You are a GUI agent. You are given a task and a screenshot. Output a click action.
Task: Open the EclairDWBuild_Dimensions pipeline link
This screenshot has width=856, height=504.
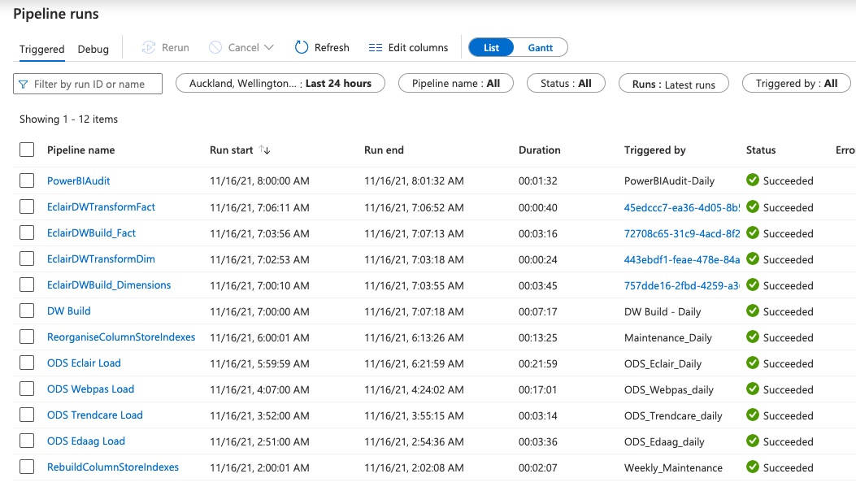click(x=109, y=285)
